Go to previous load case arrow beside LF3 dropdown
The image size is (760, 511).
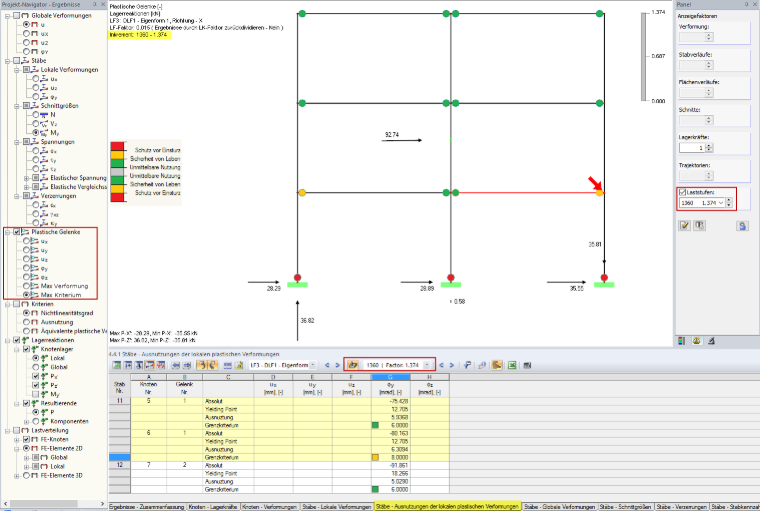coord(327,365)
